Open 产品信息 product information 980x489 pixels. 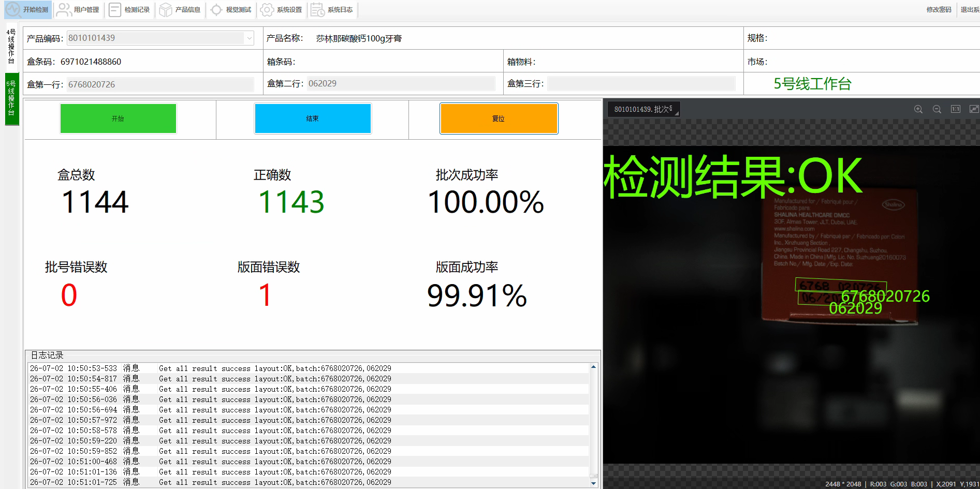180,10
